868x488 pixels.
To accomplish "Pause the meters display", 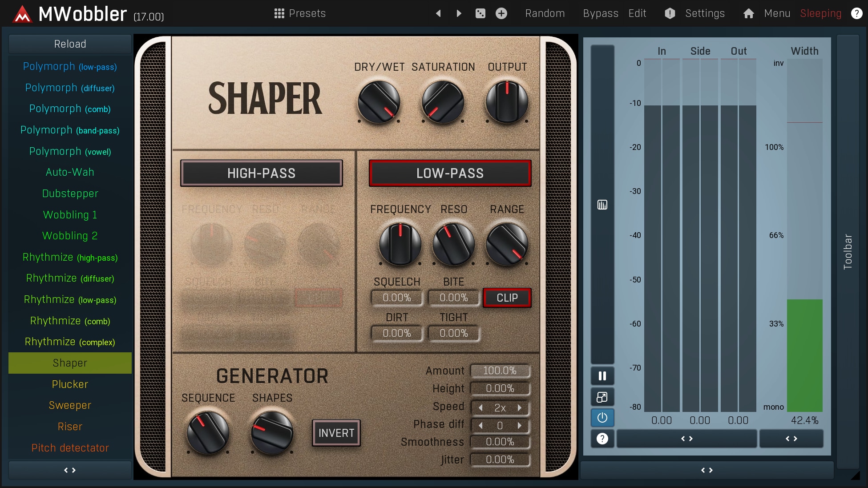I will click(602, 376).
